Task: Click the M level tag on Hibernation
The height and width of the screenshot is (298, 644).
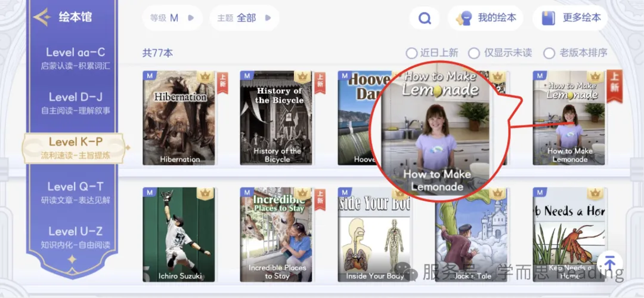Action: (x=150, y=76)
